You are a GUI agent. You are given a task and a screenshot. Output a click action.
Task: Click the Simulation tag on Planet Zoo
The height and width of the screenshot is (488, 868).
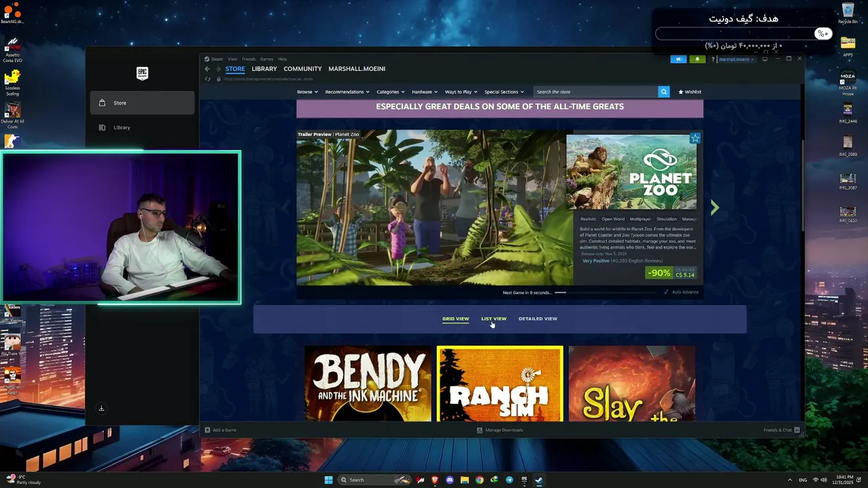pos(667,219)
